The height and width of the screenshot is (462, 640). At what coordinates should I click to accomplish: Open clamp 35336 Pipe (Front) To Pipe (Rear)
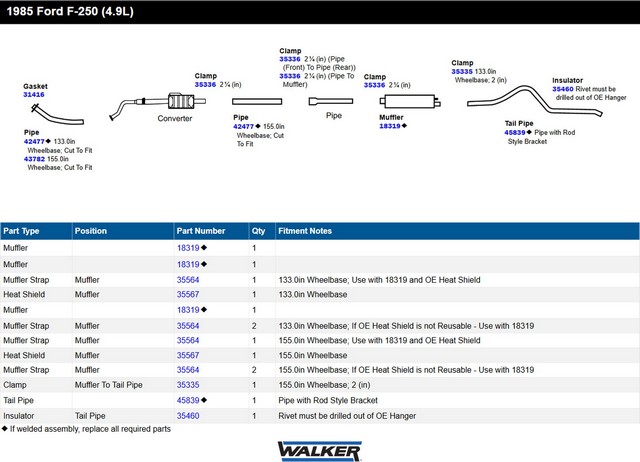pyautogui.click(x=290, y=59)
